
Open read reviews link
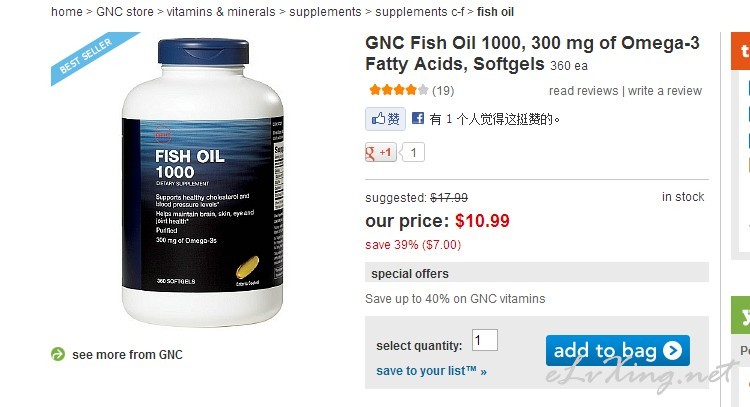[584, 90]
